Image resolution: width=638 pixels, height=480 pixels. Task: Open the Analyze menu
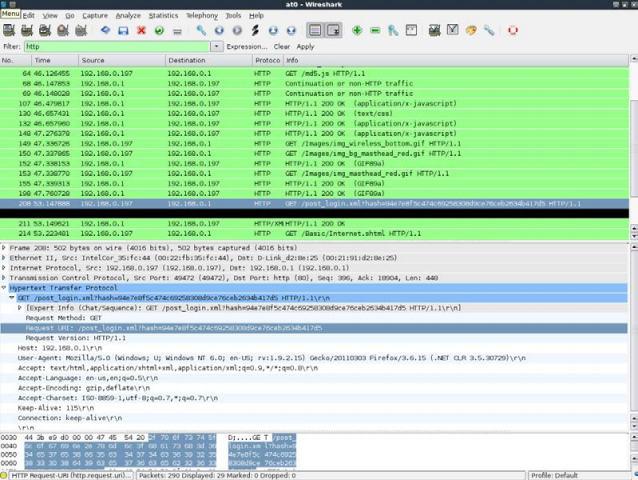tap(128, 15)
